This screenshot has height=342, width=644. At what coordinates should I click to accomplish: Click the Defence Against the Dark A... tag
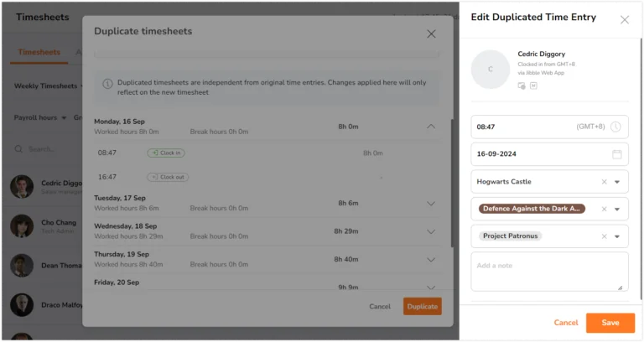(532, 209)
